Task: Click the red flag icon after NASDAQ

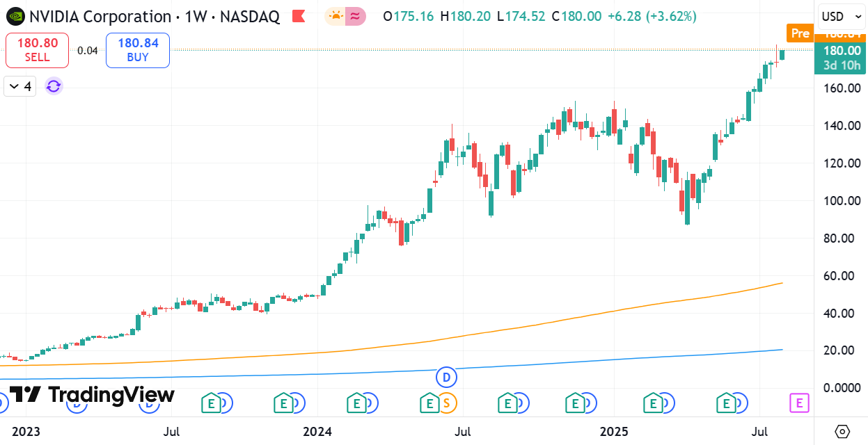Action: [299, 16]
